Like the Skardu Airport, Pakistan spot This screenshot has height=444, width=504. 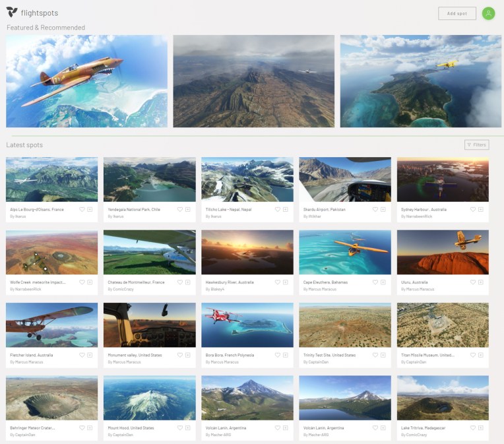[375, 209]
